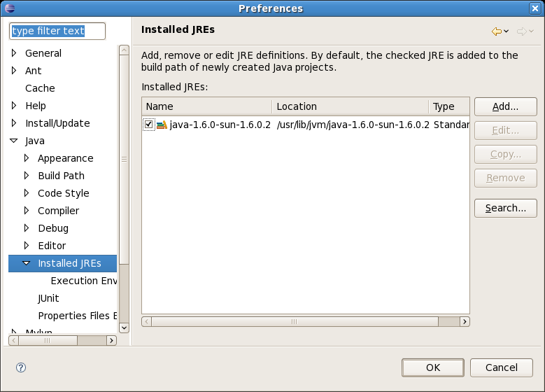Open the Cache preference page
The image size is (545, 392).
point(40,88)
